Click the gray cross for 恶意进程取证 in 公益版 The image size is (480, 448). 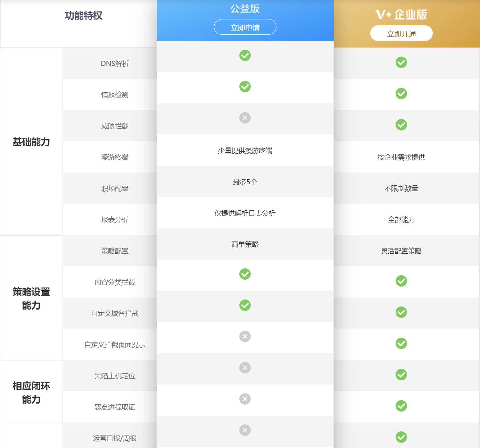[x=245, y=399]
